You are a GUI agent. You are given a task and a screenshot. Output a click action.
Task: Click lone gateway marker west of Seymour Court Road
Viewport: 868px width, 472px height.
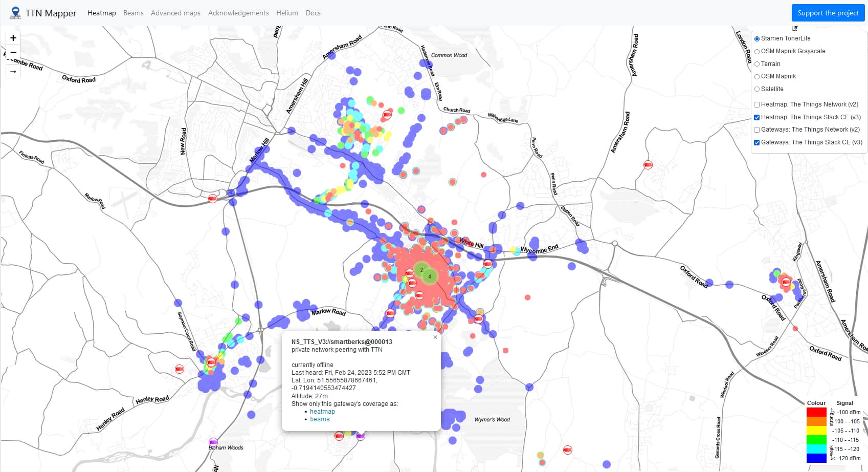tap(180, 369)
